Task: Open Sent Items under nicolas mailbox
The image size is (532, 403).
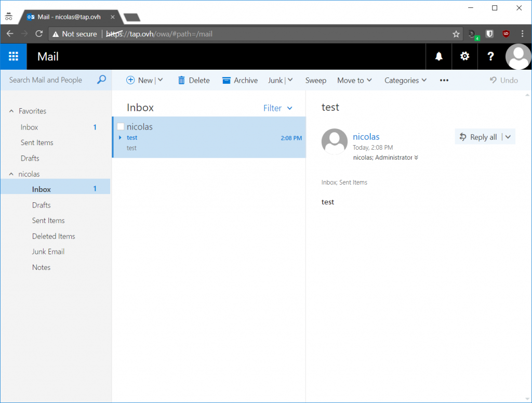Action: (48, 220)
